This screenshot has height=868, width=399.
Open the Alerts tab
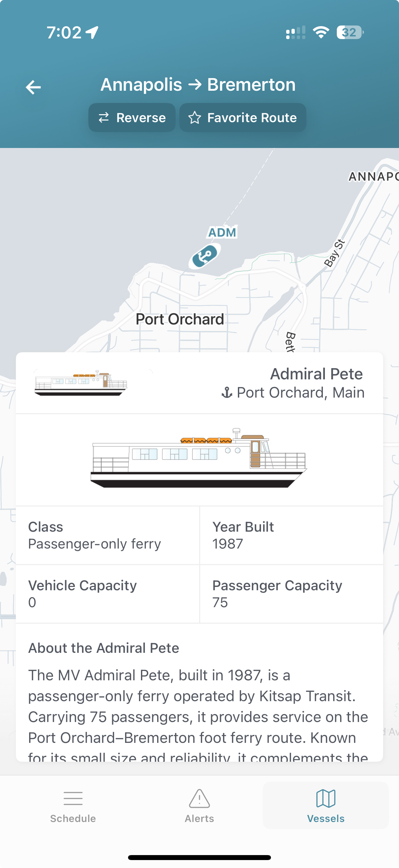[199, 805]
